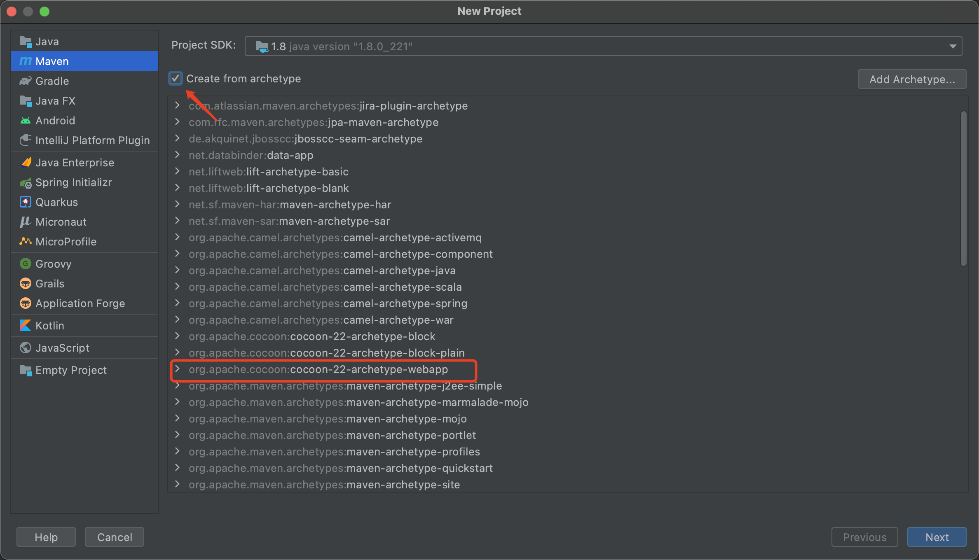979x560 pixels.
Task: Click the Micronaut mu icon
Action: click(x=25, y=222)
